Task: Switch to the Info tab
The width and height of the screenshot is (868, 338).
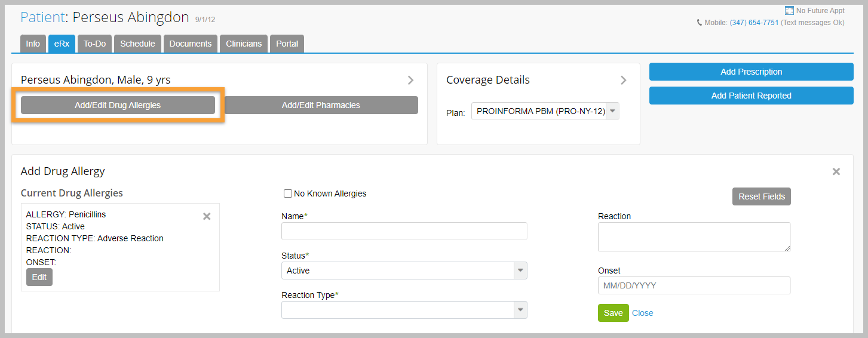Action: click(33, 44)
